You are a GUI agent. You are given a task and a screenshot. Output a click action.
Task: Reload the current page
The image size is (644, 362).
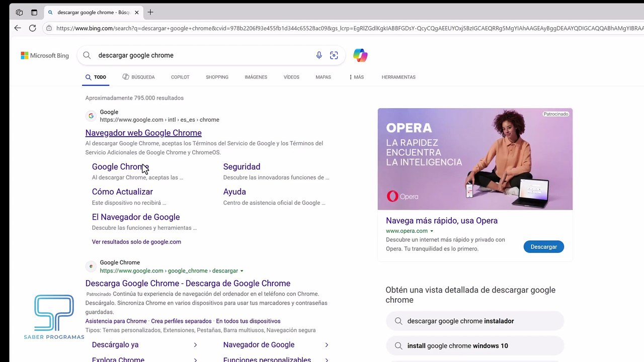33,28
